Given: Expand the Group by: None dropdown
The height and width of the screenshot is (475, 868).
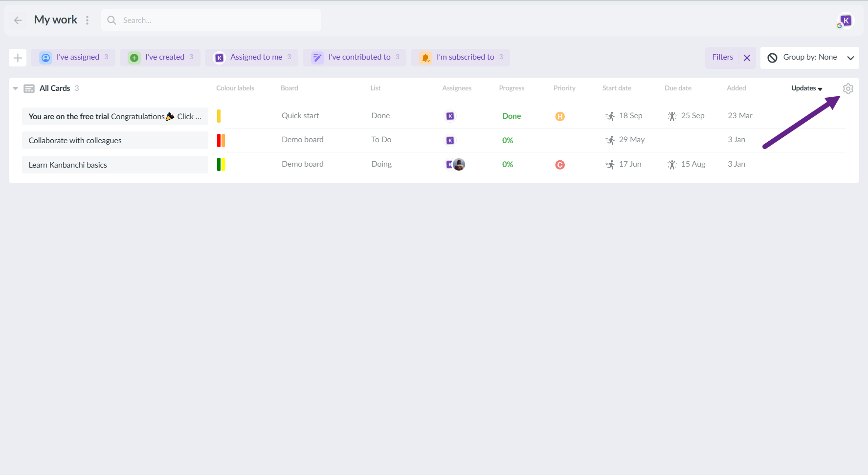Looking at the screenshot, I should [x=810, y=58].
